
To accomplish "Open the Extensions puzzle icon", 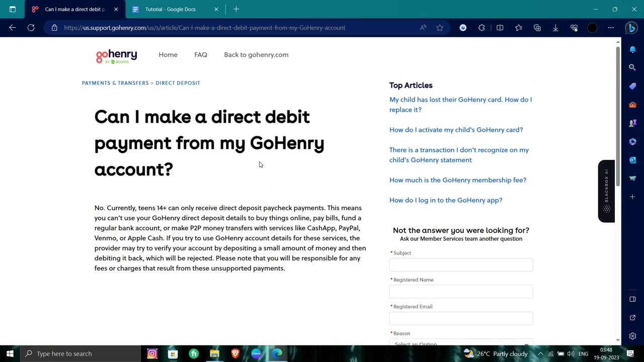I will point(481,28).
